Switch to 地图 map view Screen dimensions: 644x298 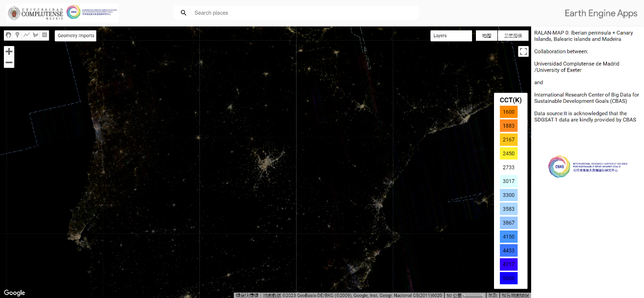pyautogui.click(x=487, y=36)
